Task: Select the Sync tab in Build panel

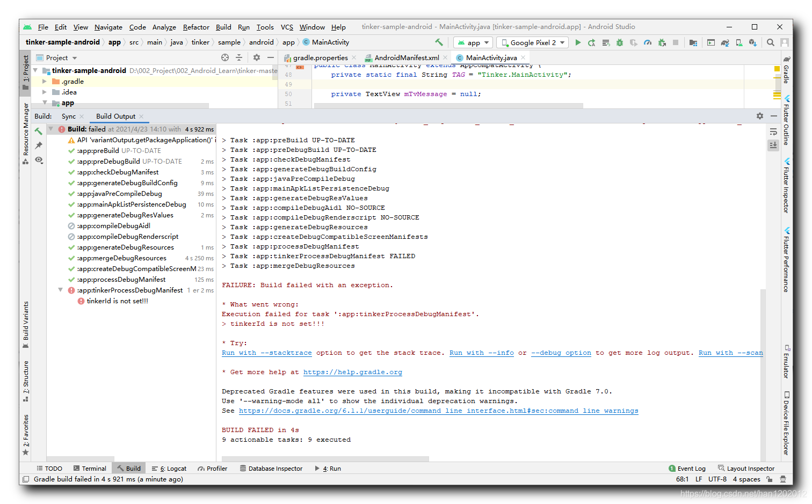Action: (x=69, y=116)
